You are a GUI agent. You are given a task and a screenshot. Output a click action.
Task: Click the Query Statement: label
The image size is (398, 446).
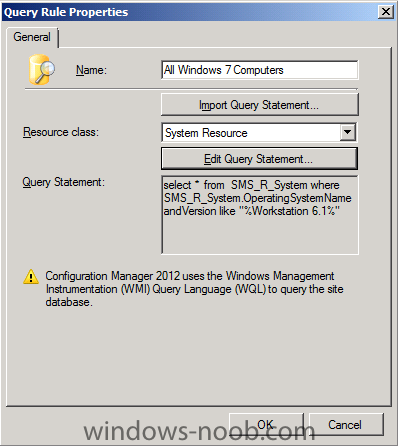tap(63, 182)
